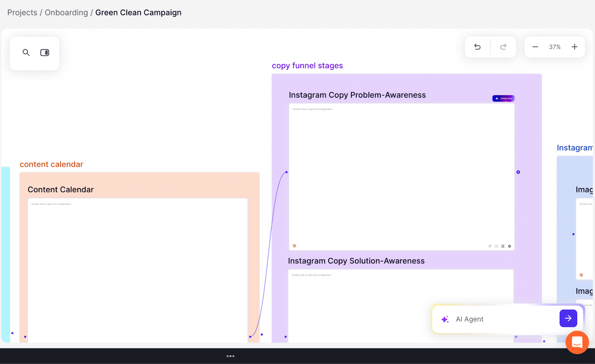This screenshot has height=364, width=595.
Task: Click the AI voice icon beside the gear
Action: [x=503, y=246]
